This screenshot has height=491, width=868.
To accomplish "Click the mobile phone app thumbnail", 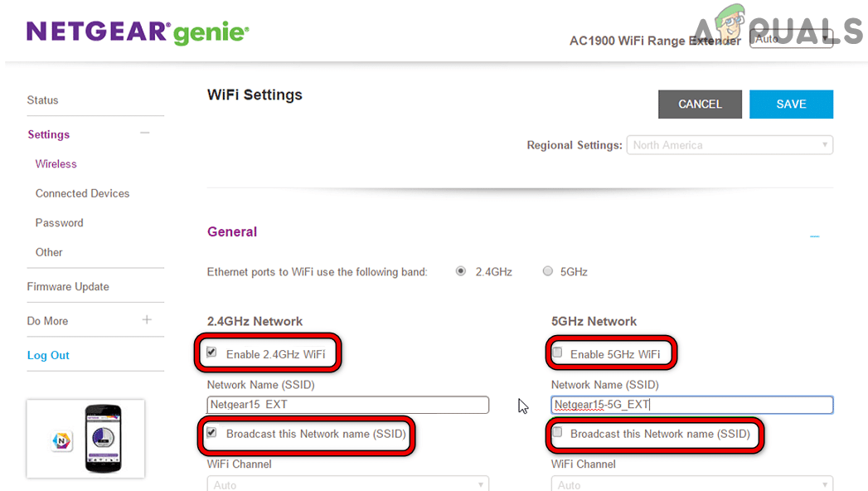I will 104,439.
